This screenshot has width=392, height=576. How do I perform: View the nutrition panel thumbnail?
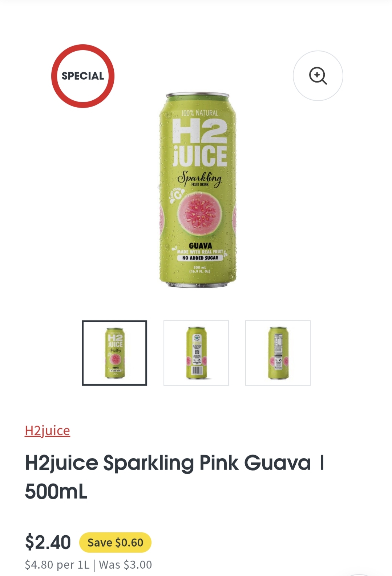[278, 353]
